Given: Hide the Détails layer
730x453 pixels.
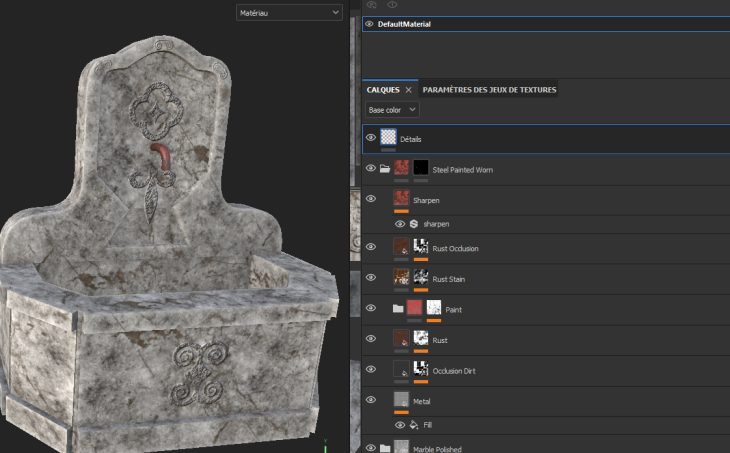Looking at the screenshot, I should click(371, 138).
